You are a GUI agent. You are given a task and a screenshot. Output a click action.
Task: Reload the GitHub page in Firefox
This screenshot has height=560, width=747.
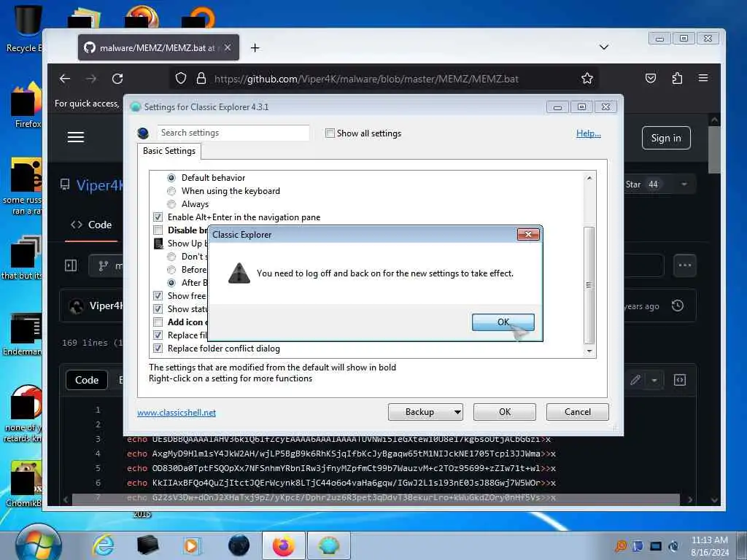click(x=117, y=79)
